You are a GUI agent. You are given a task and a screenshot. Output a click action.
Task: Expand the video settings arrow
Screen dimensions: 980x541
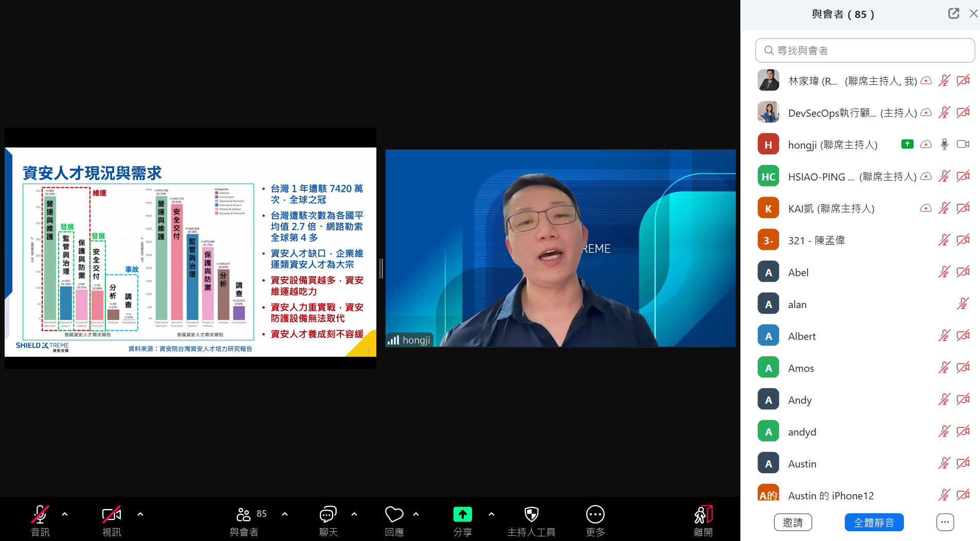140,514
